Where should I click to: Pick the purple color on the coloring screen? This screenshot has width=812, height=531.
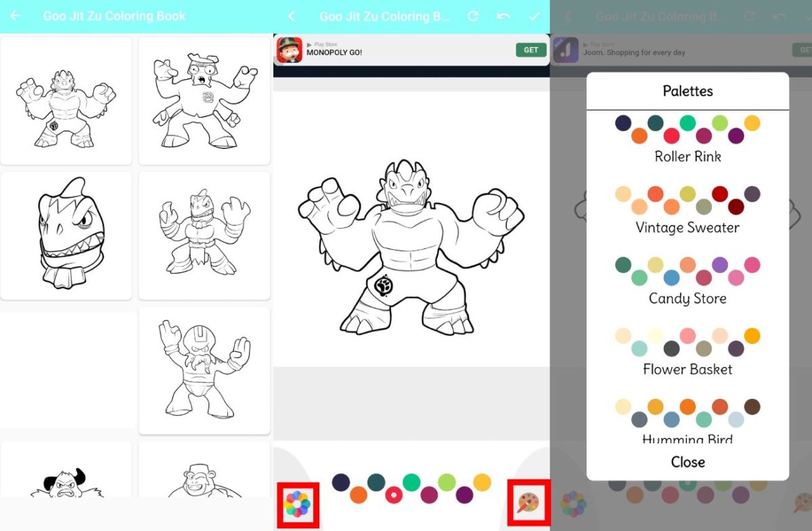[464, 495]
